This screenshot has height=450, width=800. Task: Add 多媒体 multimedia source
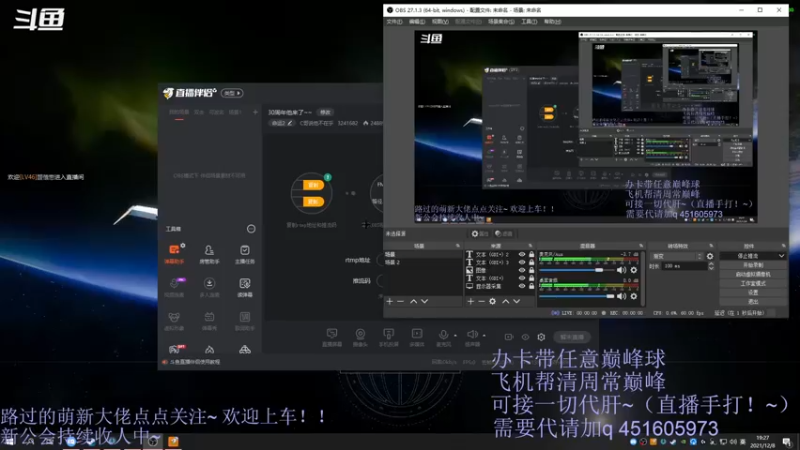(x=417, y=337)
